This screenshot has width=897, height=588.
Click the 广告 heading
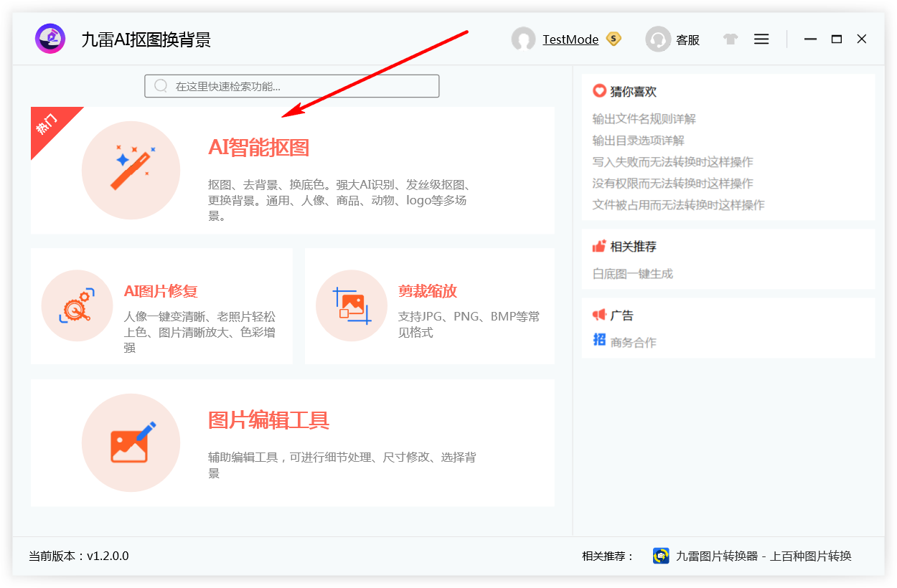[x=622, y=316]
